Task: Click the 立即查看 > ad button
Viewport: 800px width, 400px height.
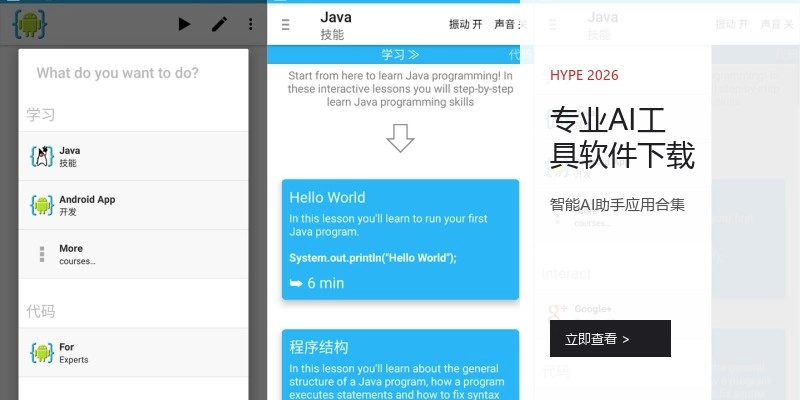Action: tap(610, 338)
